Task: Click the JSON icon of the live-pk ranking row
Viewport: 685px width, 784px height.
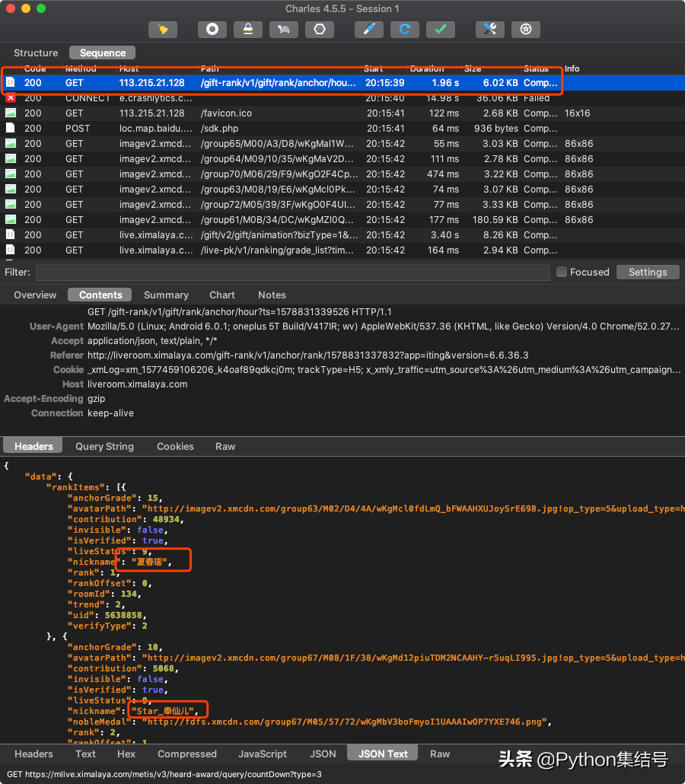Action: click(x=11, y=250)
